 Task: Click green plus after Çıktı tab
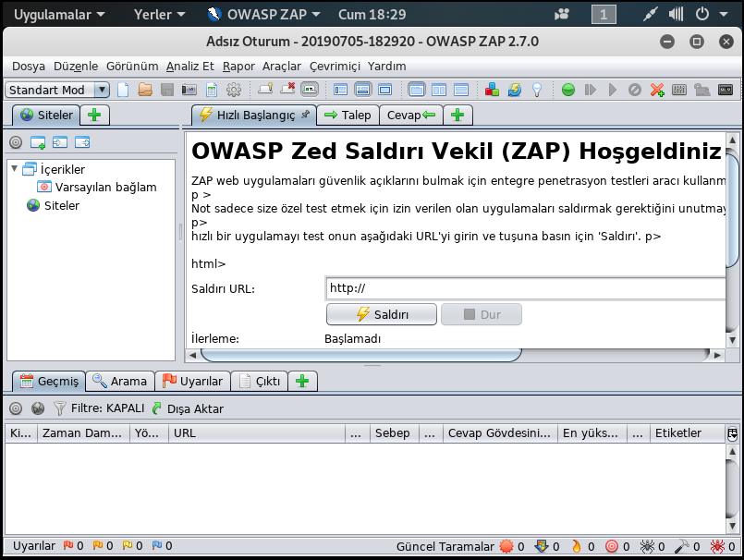[x=302, y=381]
